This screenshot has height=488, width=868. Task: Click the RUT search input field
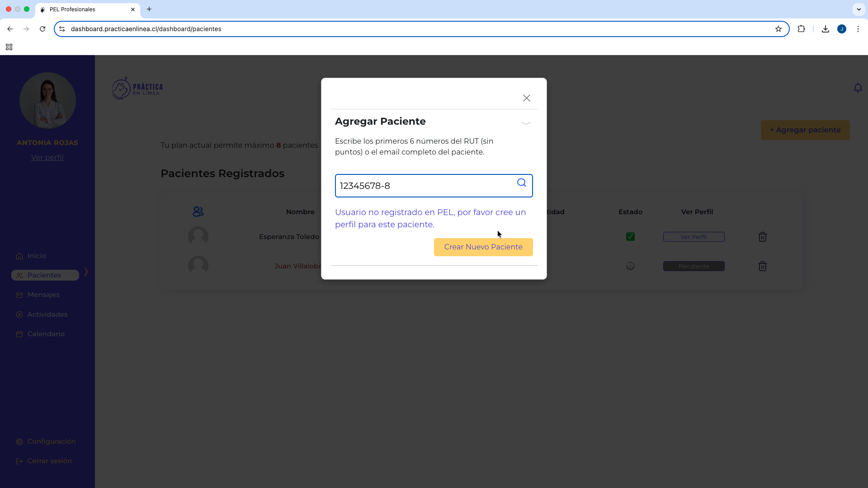(425, 186)
